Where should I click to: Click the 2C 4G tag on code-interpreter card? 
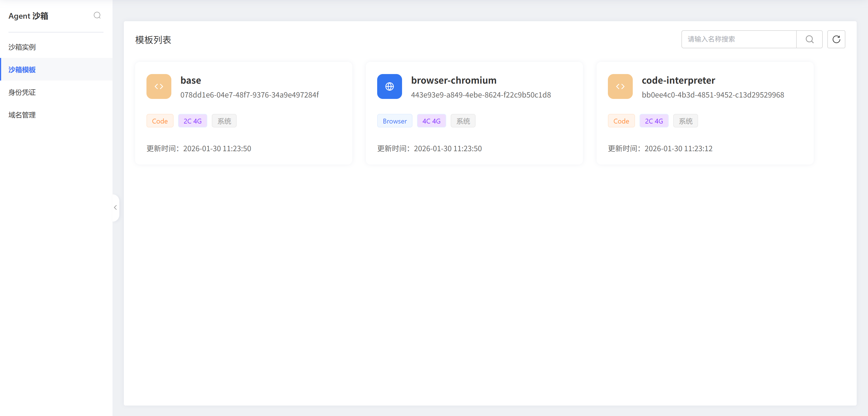[654, 121]
